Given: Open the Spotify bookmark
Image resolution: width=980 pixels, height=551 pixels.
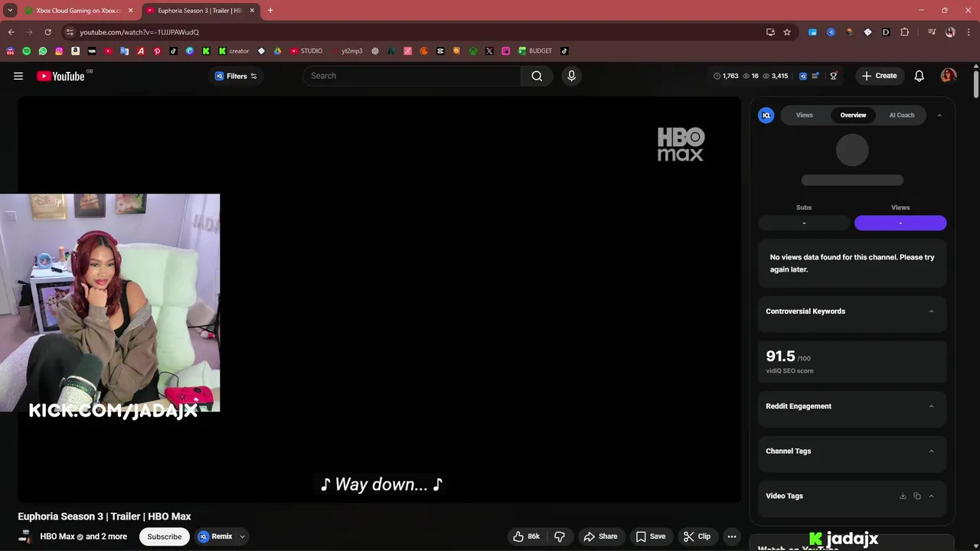Looking at the screenshot, I should [27, 51].
